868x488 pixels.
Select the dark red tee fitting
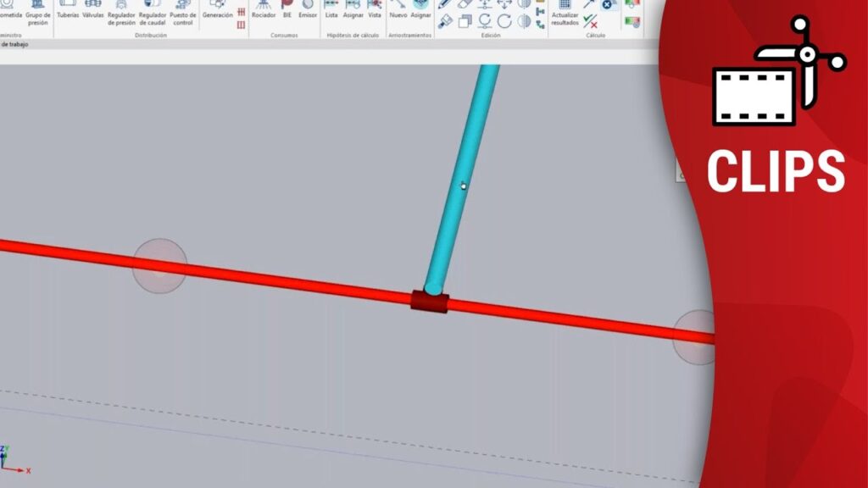pyautogui.click(x=430, y=301)
